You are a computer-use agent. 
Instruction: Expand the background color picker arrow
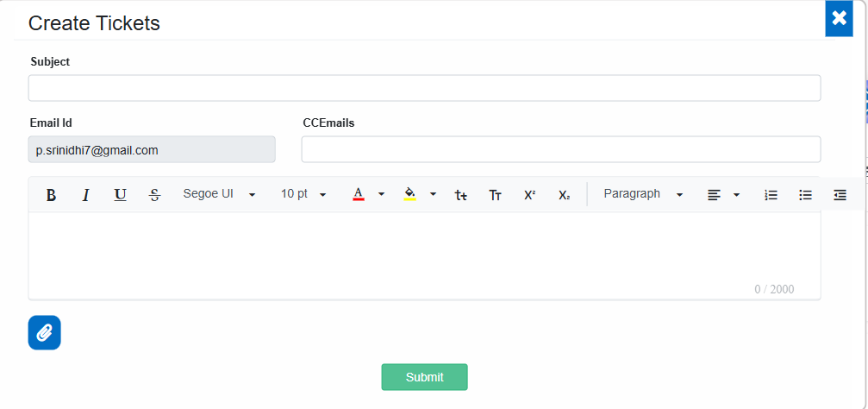click(x=433, y=195)
